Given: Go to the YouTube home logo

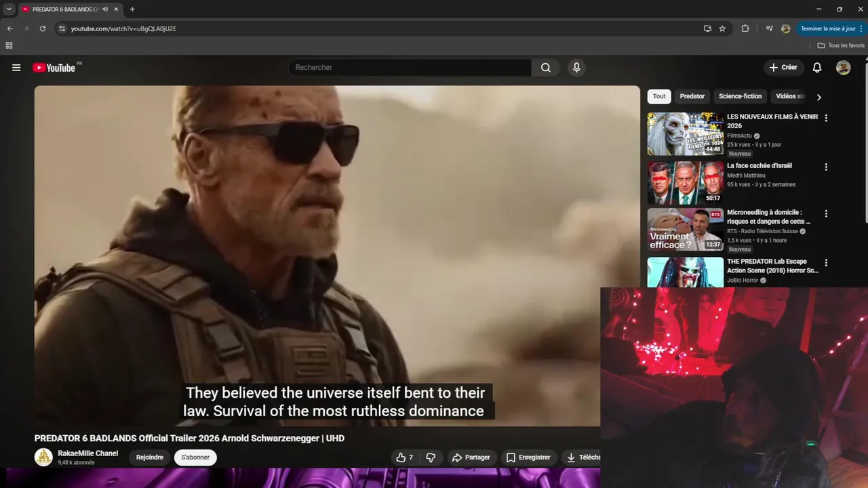Looking at the screenshot, I should 54,68.
